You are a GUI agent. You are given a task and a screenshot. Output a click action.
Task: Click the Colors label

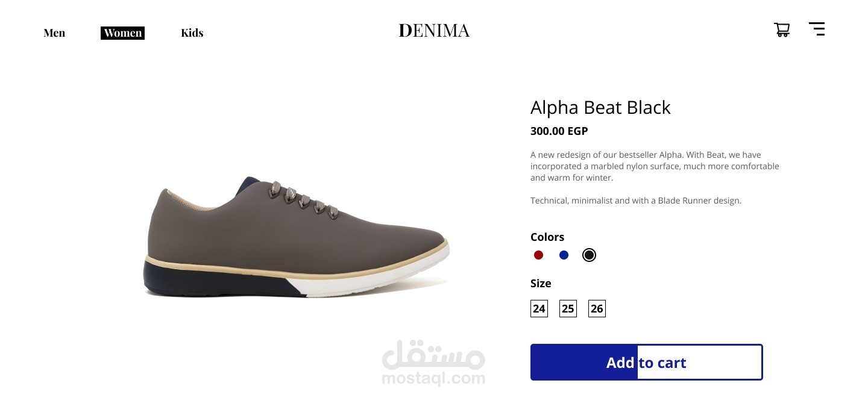coord(547,237)
